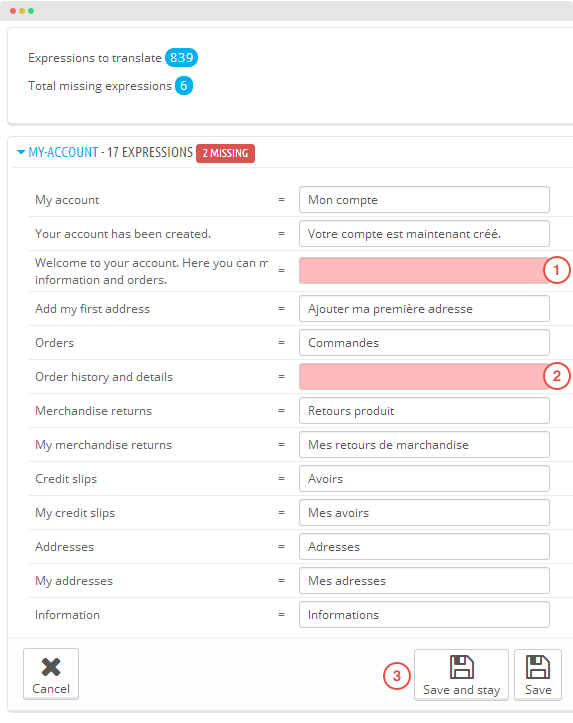Focus the 'Informations' translation field
Viewport: 573px width, 723px height.
(x=424, y=615)
